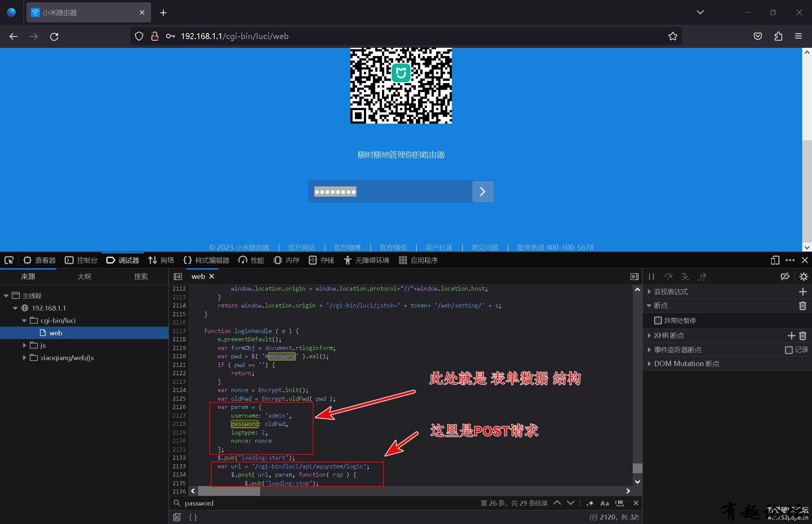The height and width of the screenshot is (524, 812).
Task: Open the 网络 network tab
Action: point(161,260)
